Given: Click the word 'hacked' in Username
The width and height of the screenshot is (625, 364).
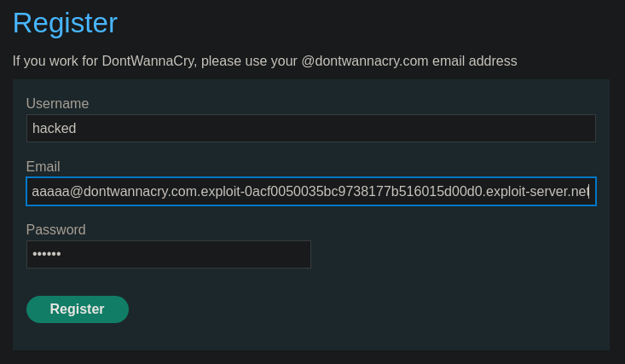Looking at the screenshot, I should tap(54, 129).
